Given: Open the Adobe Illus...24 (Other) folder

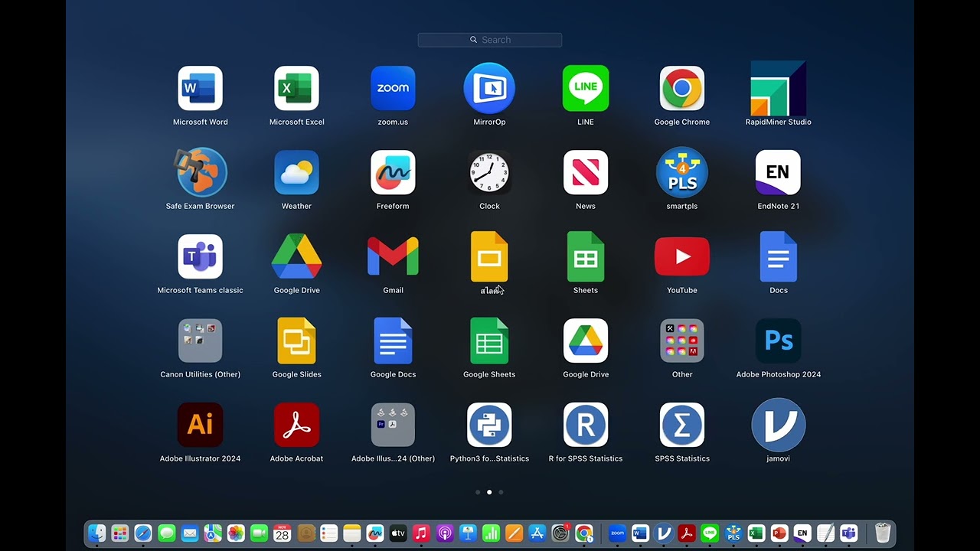Looking at the screenshot, I should coord(393,425).
